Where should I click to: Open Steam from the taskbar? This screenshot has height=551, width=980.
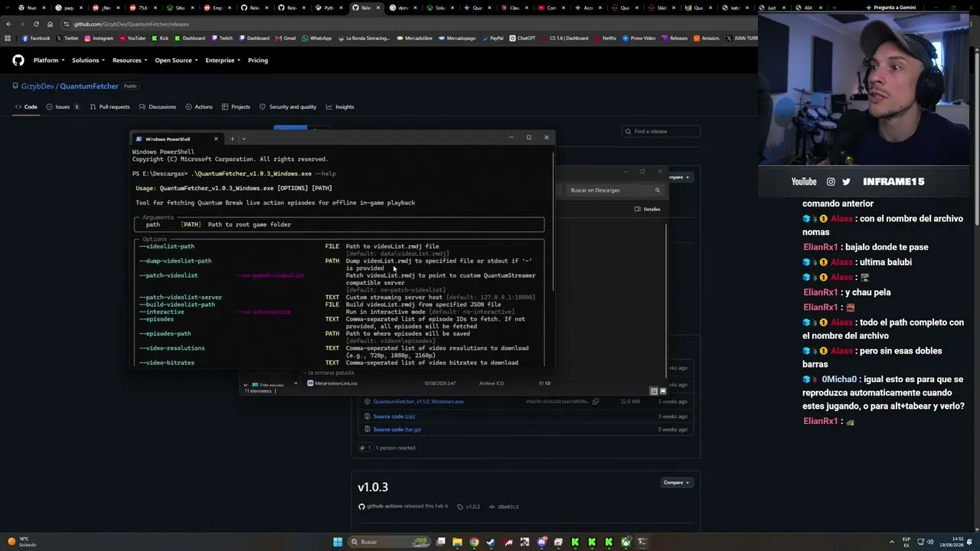pyautogui.click(x=491, y=542)
